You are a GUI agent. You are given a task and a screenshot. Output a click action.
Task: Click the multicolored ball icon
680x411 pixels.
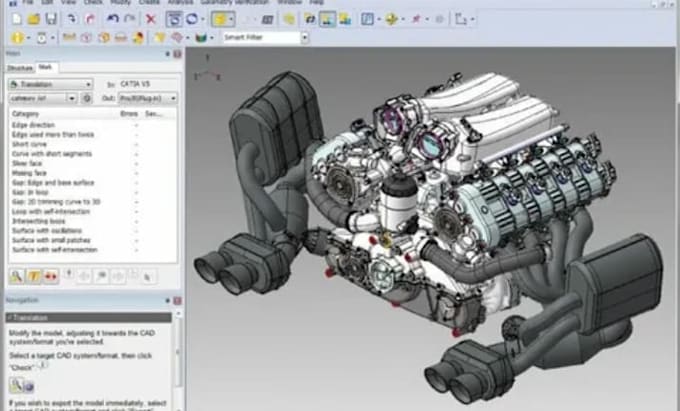click(x=138, y=38)
